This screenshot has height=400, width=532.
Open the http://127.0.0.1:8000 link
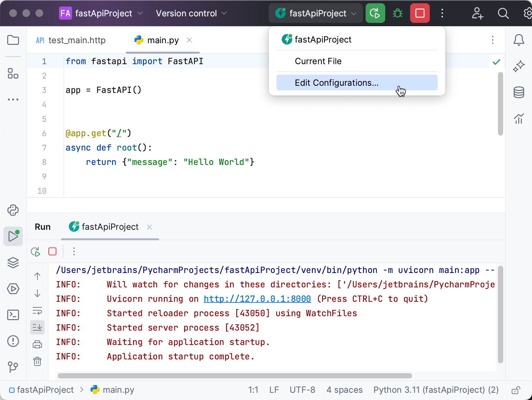coord(257,299)
